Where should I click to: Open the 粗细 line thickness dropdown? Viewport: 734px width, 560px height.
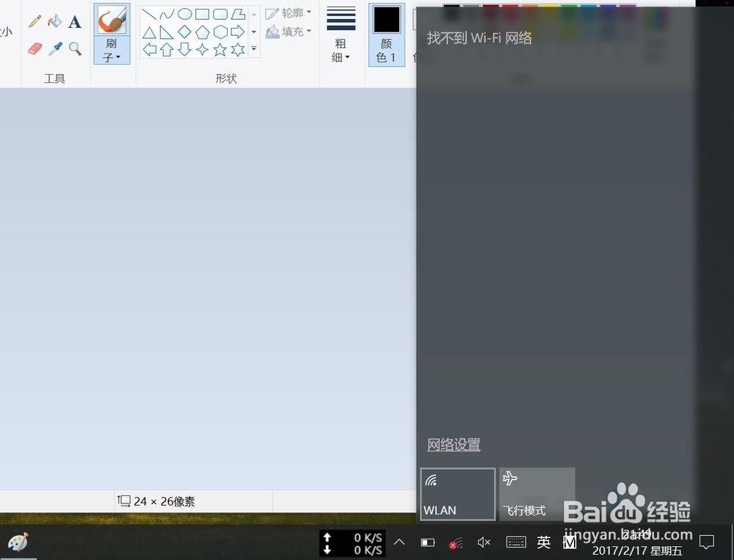point(341,35)
